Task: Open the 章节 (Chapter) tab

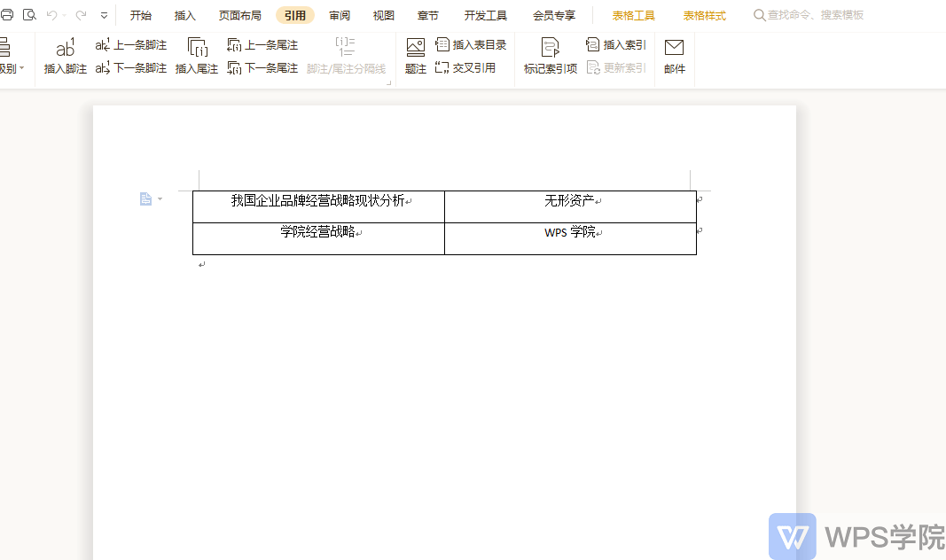Action: [x=427, y=15]
